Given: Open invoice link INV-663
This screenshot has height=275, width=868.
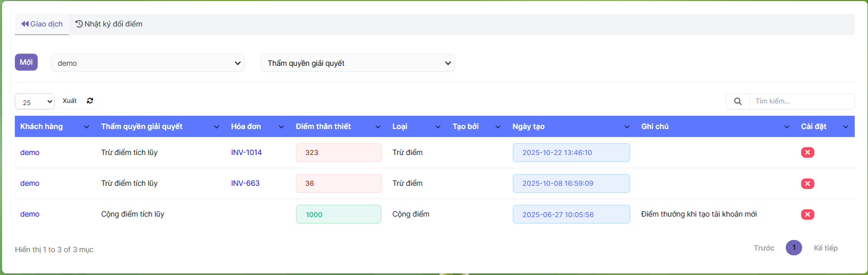Looking at the screenshot, I should [x=245, y=184].
